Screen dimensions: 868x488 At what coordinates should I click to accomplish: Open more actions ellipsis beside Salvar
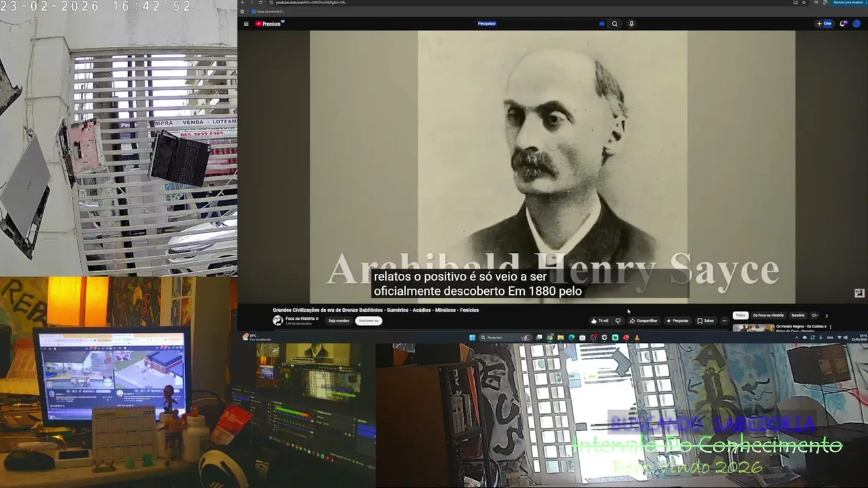coord(724,321)
